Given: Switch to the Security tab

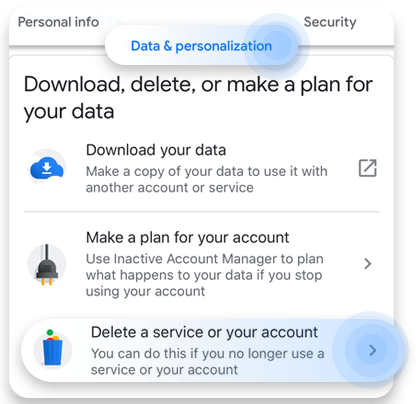Looking at the screenshot, I should 330,22.
